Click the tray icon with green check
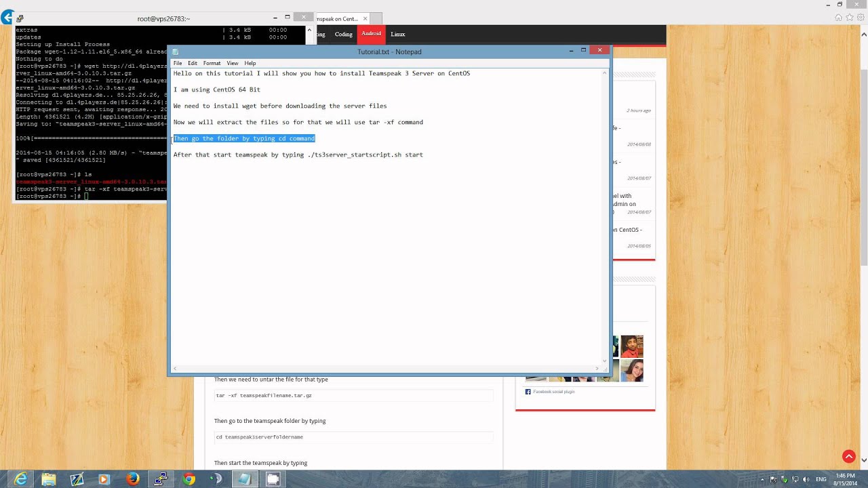Viewport: 868px width, 488px height. click(784, 480)
